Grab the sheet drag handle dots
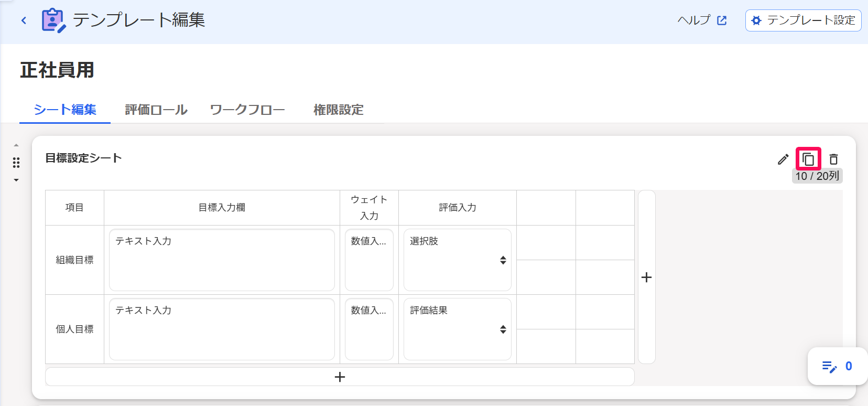Viewport: 868px width, 406px height. (16, 163)
